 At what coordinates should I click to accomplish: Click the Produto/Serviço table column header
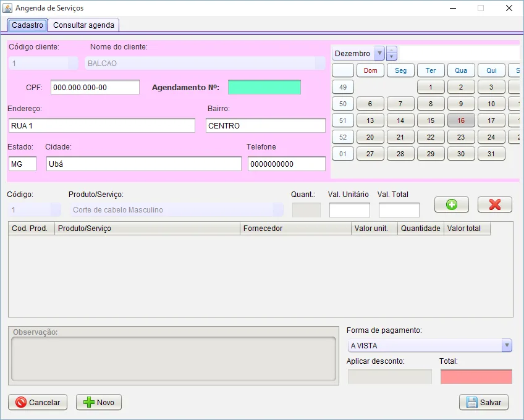pyautogui.click(x=147, y=228)
